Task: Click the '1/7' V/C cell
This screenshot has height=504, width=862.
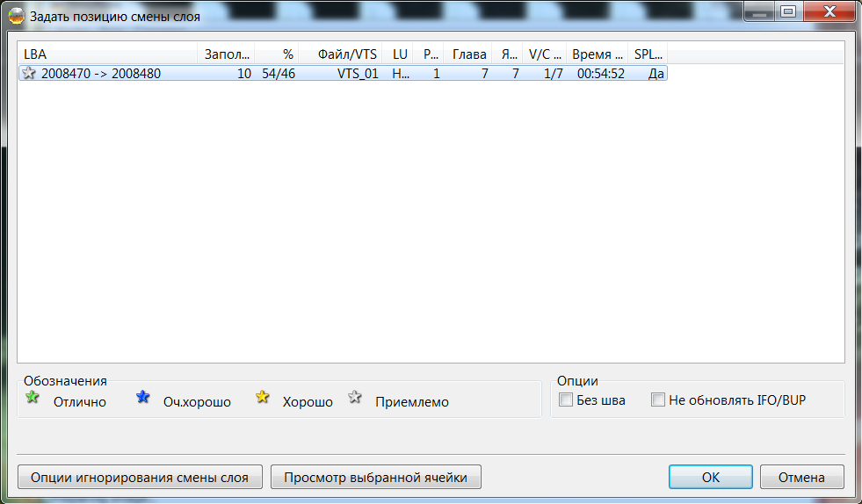Action: point(554,74)
